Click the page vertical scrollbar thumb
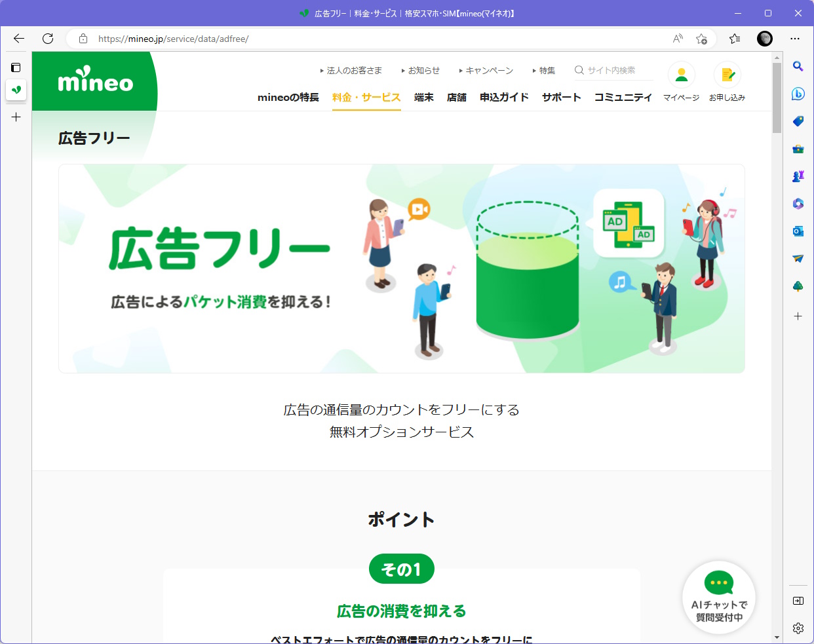The height and width of the screenshot is (644, 814). [777, 98]
